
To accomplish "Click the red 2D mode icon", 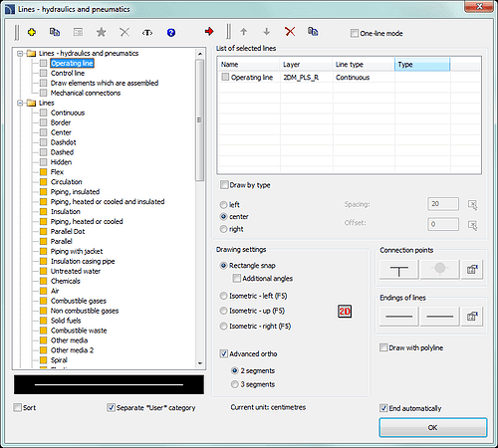I will click(x=345, y=312).
